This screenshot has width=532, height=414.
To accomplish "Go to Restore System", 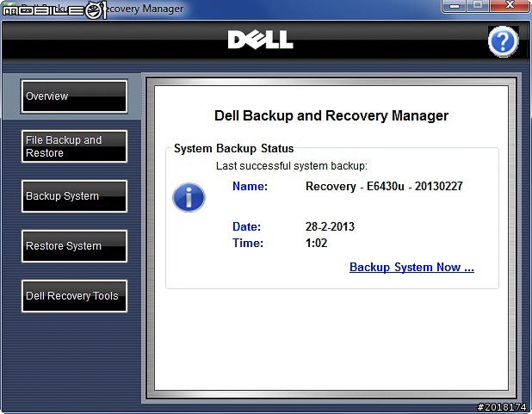I will 74,246.
